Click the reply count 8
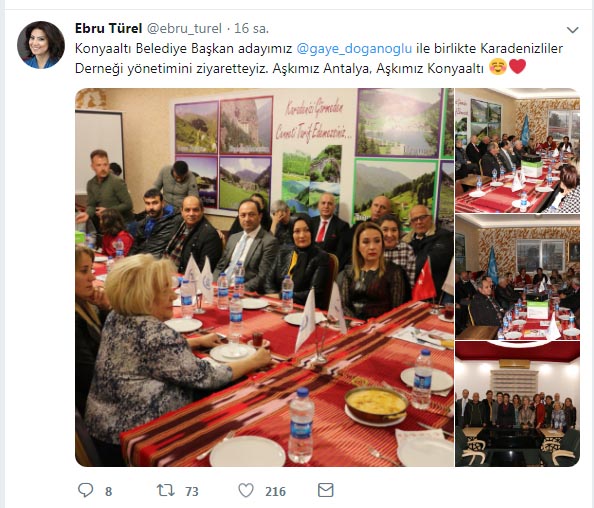Viewport: 594px width, 508px height. pos(108,492)
